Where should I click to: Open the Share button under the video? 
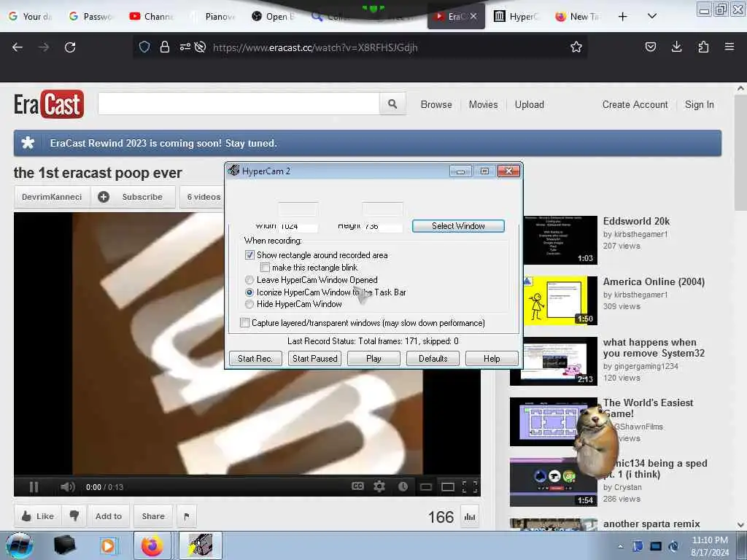[x=153, y=516]
